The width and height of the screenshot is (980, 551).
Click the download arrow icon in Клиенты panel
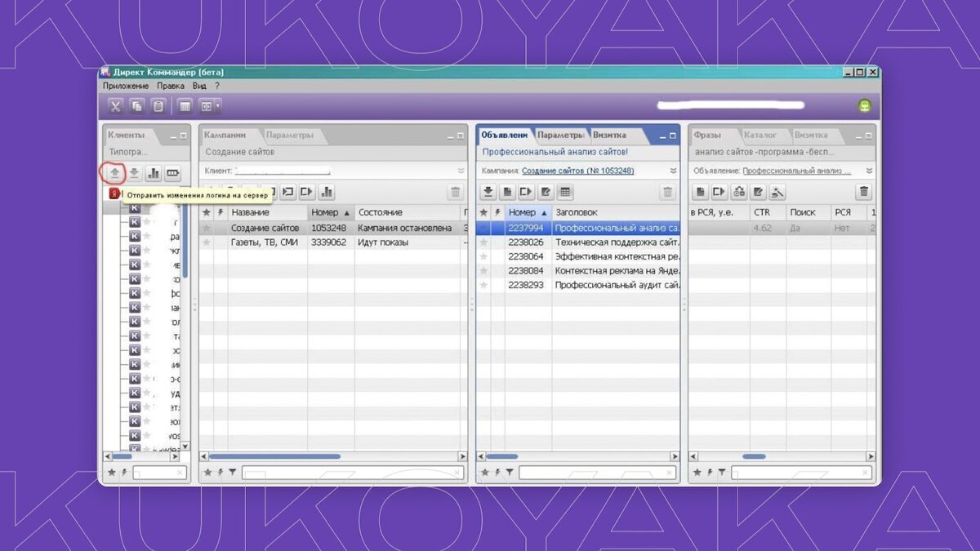[134, 173]
